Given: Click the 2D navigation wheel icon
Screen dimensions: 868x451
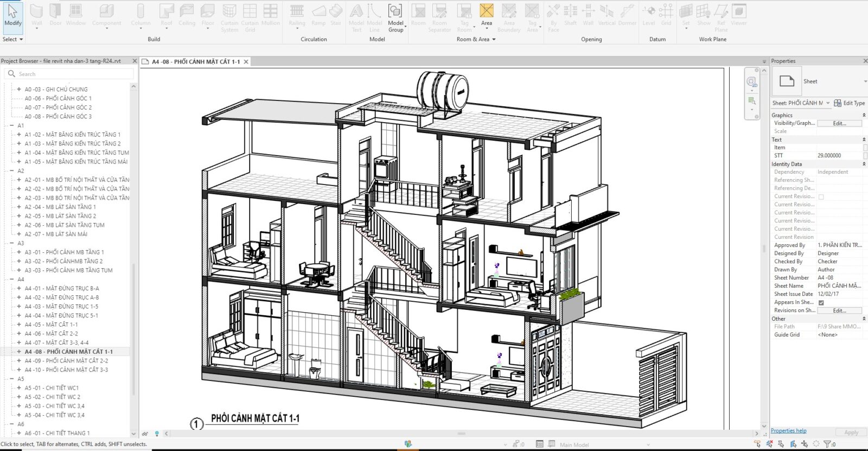Looking at the screenshot, I should click(x=752, y=82).
